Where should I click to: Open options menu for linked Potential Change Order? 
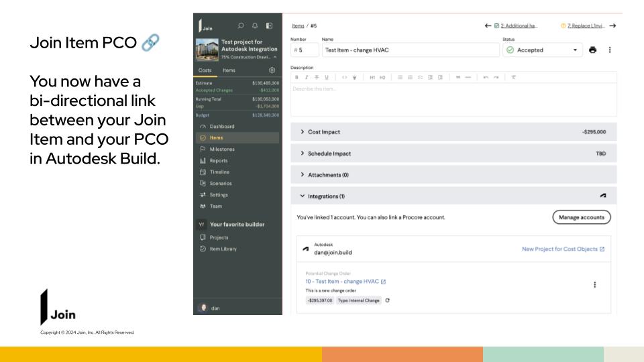tap(594, 285)
